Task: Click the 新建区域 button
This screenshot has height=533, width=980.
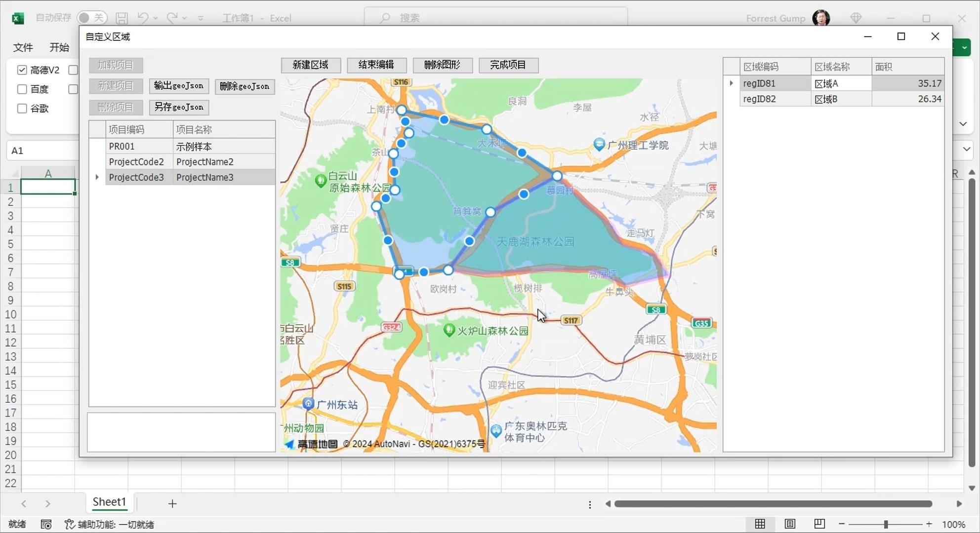Action: click(311, 65)
